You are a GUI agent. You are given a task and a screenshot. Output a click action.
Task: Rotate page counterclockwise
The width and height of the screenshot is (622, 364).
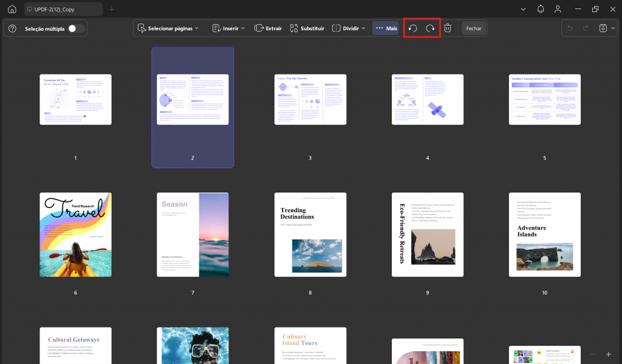click(412, 28)
